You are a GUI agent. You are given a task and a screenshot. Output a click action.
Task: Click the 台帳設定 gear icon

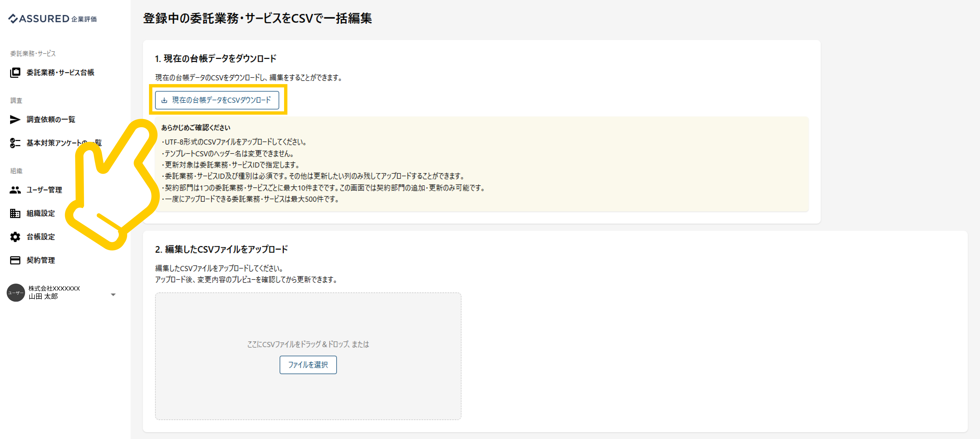[x=15, y=237]
